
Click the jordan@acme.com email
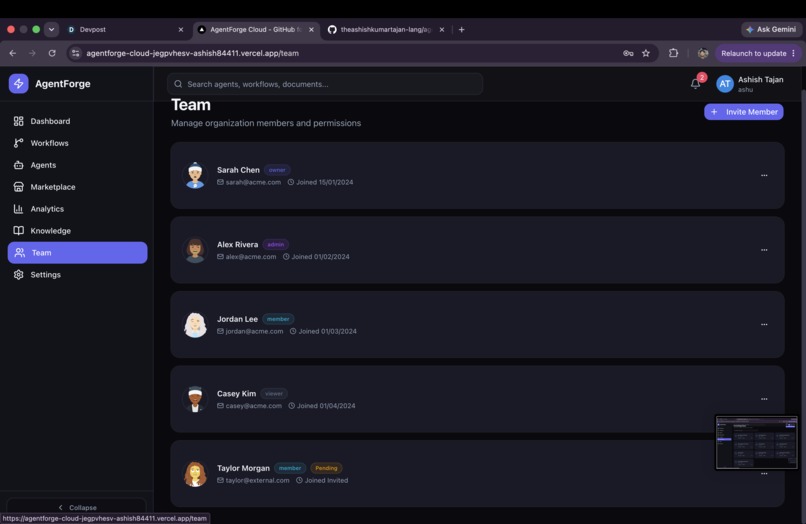click(254, 331)
